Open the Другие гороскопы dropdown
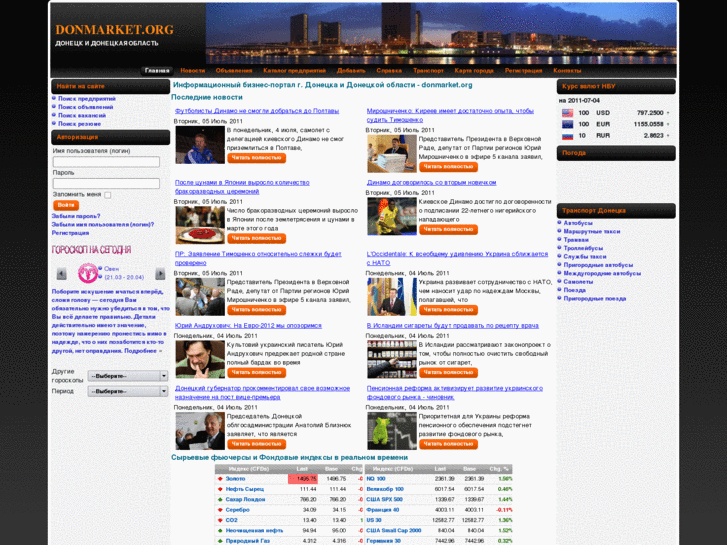This screenshot has height=545, width=727. [x=128, y=376]
